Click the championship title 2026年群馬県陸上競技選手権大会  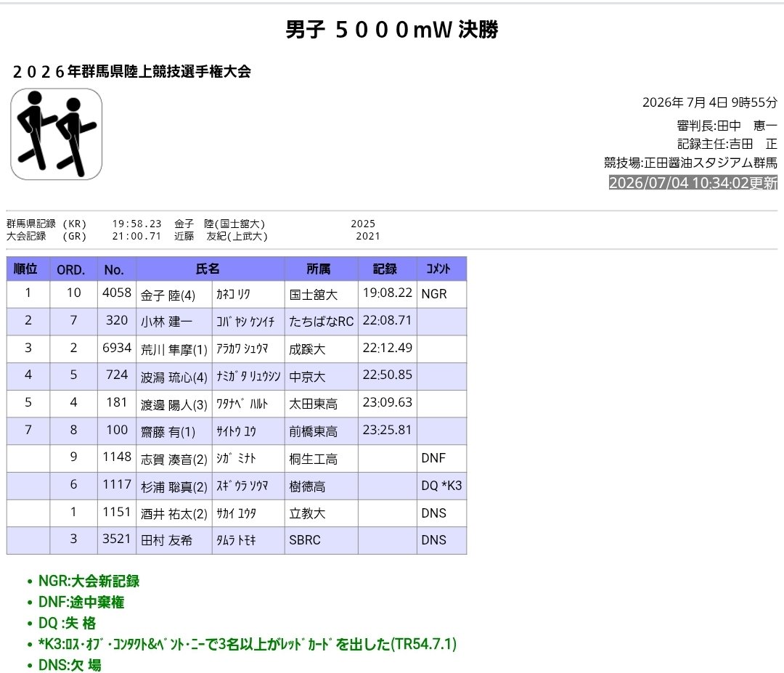[132, 72]
